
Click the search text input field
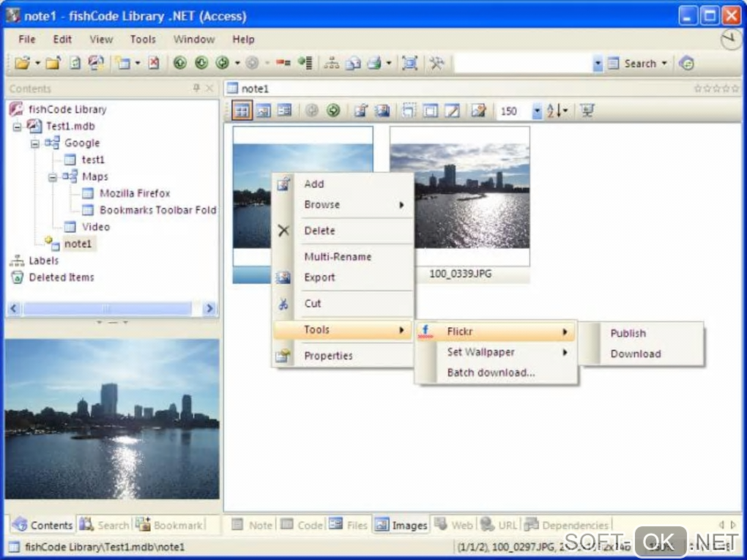[523, 64]
